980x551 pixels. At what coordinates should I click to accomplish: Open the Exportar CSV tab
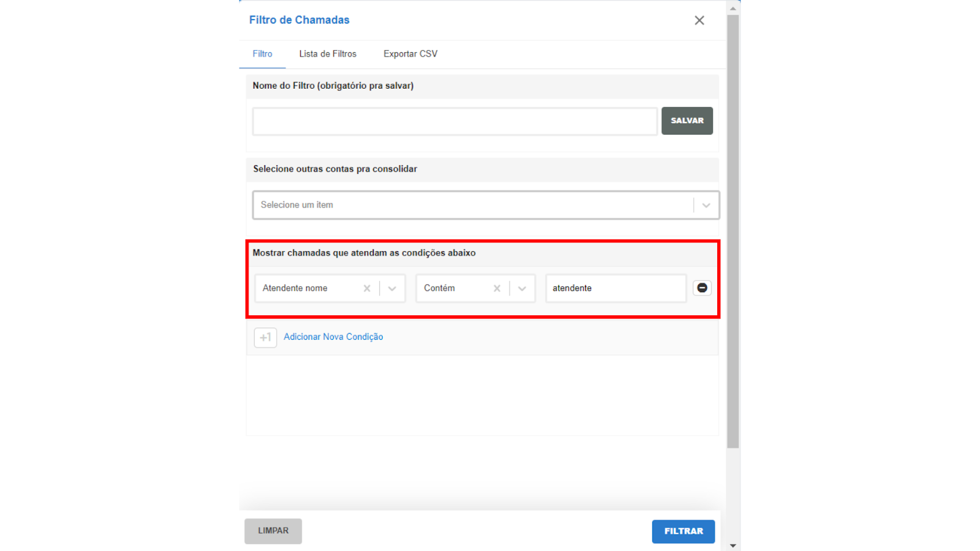pyautogui.click(x=410, y=54)
